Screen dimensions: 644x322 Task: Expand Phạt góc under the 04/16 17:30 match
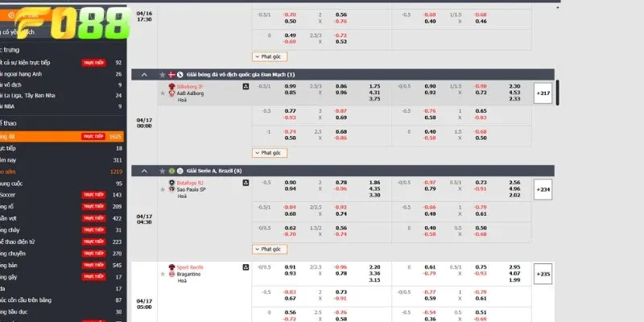pos(270,56)
